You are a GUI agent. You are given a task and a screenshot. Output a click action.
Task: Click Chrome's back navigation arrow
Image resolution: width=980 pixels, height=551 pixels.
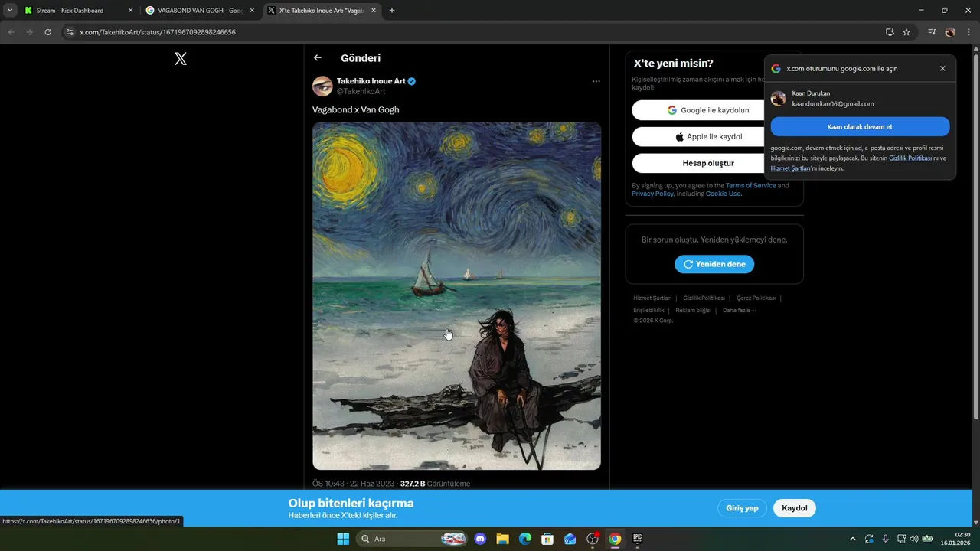tap(11, 32)
